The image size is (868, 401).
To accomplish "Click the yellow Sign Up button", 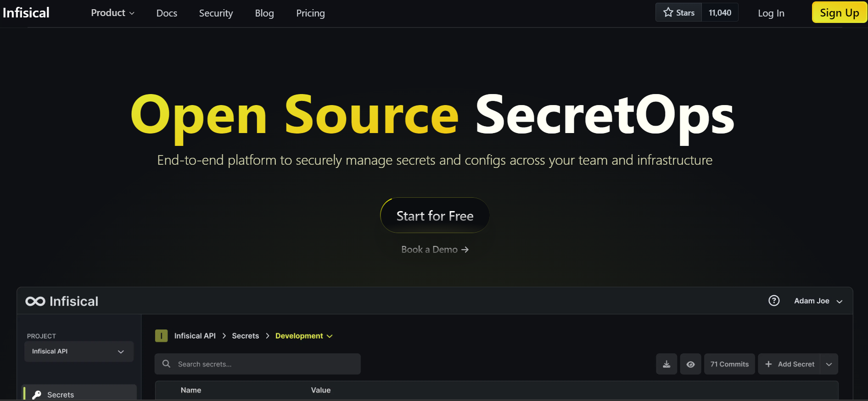I will [x=840, y=12].
